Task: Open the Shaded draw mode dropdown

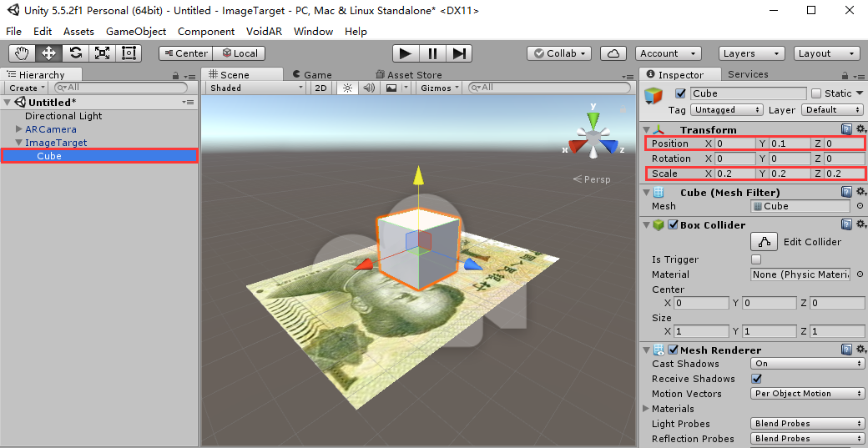Action: (x=256, y=88)
